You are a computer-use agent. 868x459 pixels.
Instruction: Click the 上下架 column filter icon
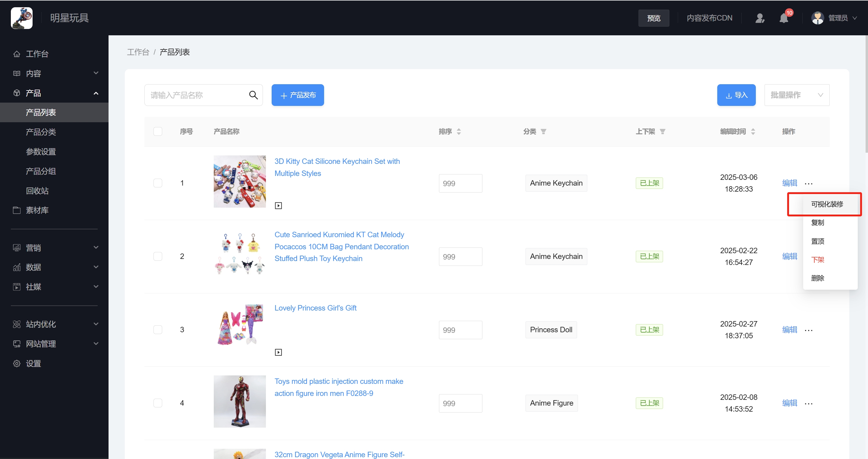click(662, 132)
